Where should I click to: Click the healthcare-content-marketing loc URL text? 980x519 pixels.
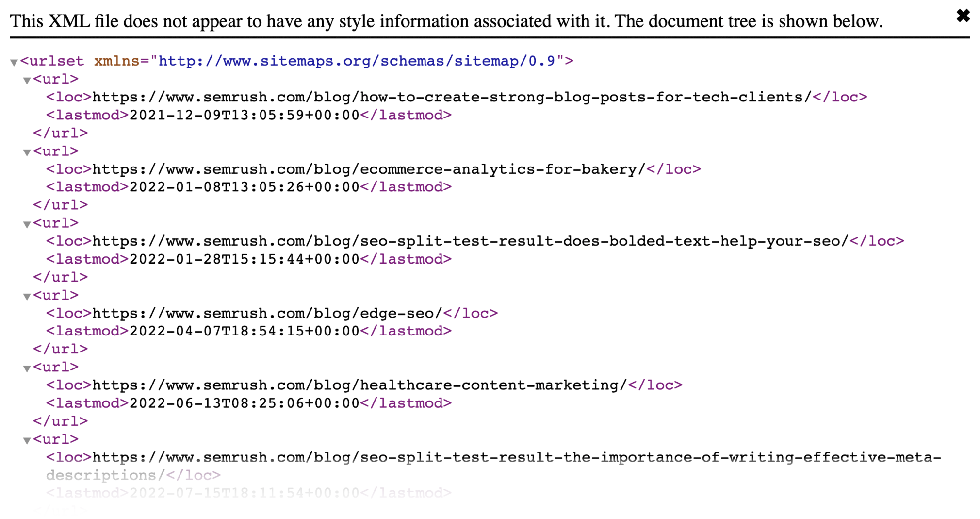point(359,385)
